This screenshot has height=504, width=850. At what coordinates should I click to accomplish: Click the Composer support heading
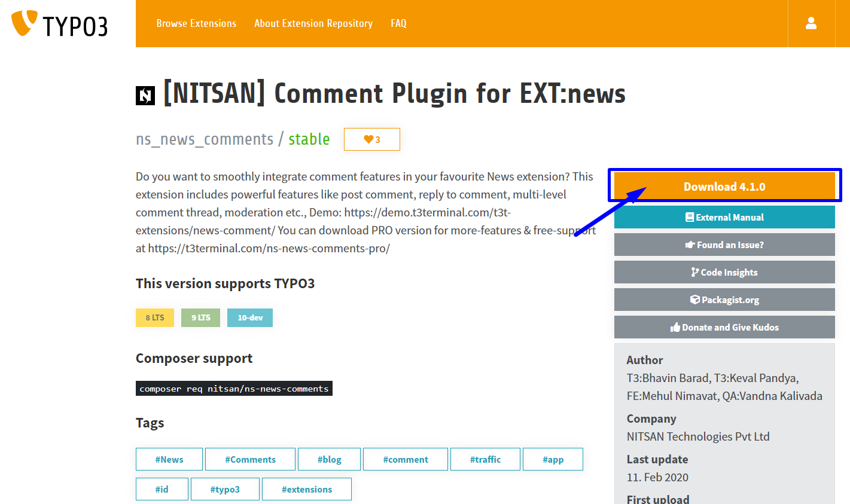pyautogui.click(x=194, y=358)
